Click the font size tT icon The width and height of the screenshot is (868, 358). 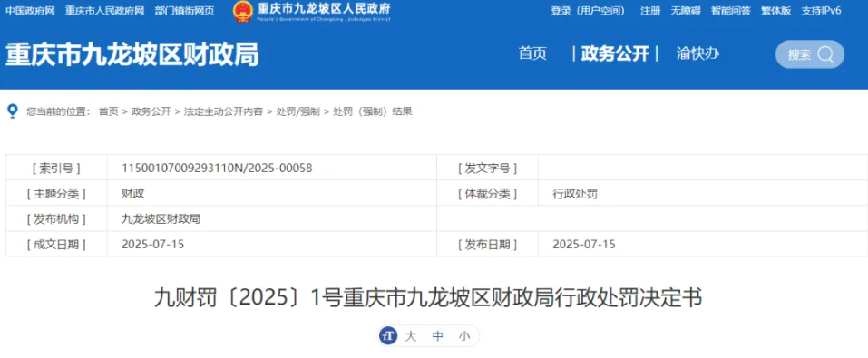pos(388,335)
